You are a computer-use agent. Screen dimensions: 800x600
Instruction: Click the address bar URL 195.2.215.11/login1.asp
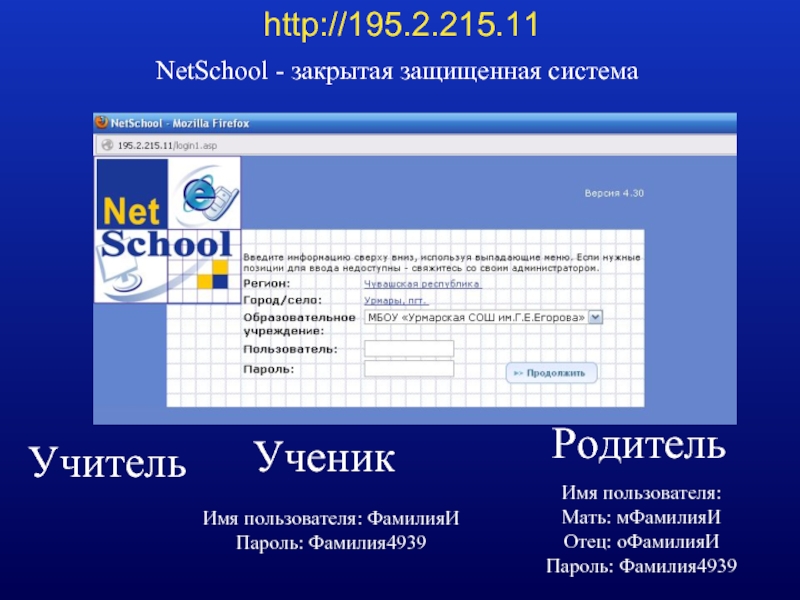pos(167,145)
